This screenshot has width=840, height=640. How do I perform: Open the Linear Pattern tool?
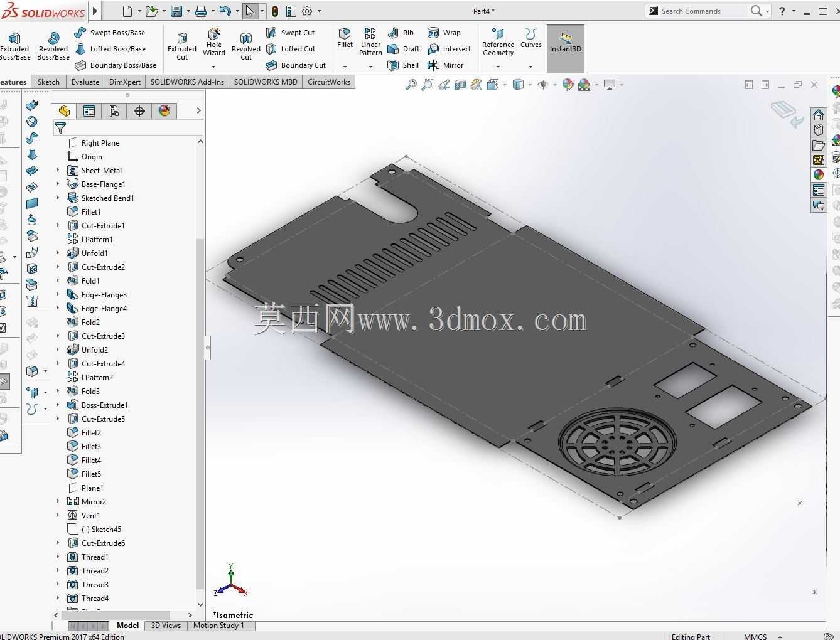pyautogui.click(x=370, y=42)
